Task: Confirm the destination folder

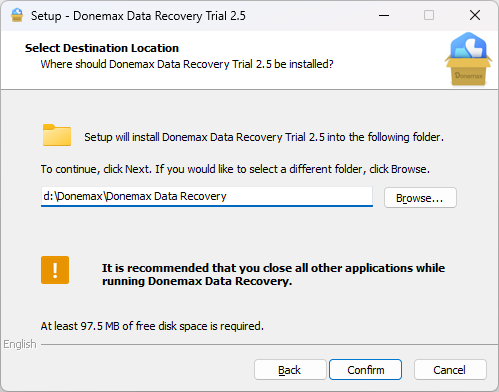Action: click(365, 370)
